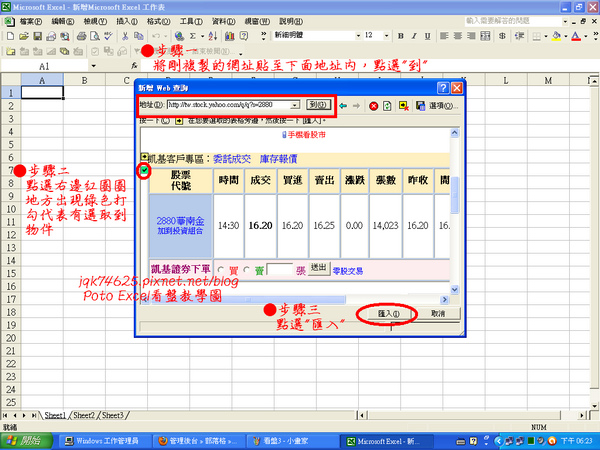The height and width of the screenshot is (450, 600).
Task: Click the AutoSum sigma icon
Action: point(193,36)
